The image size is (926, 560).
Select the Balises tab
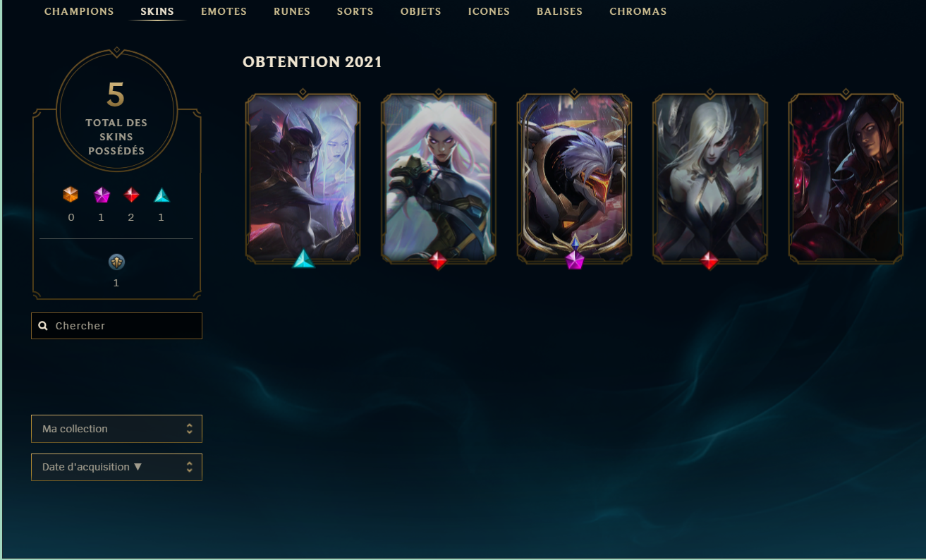point(559,11)
